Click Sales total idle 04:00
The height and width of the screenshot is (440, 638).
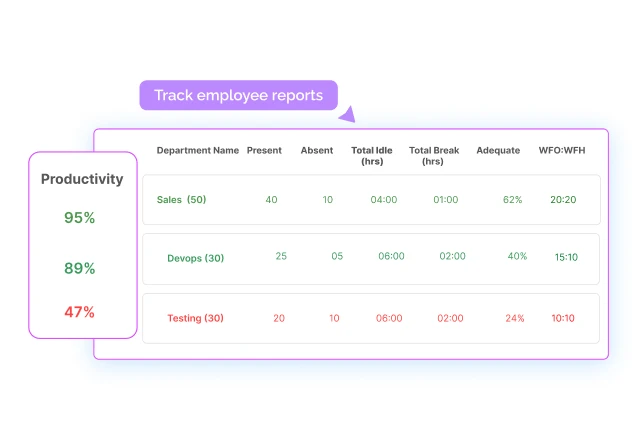click(384, 200)
